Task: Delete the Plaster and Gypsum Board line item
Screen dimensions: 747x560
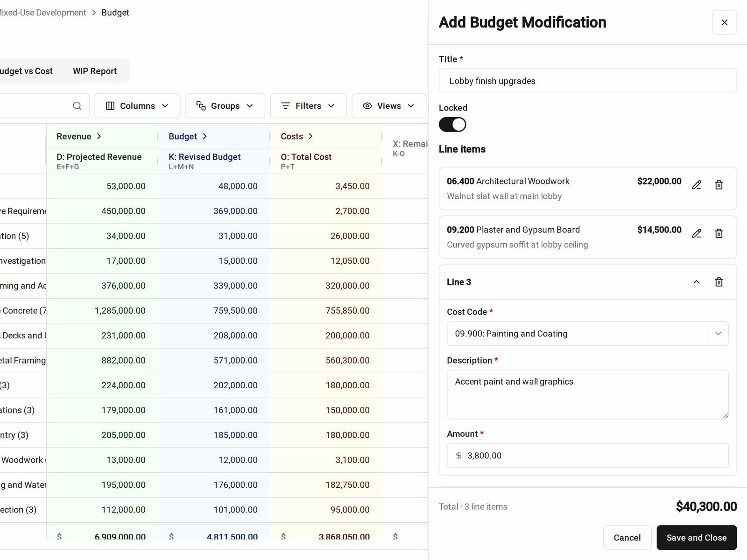Action: pyautogui.click(x=719, y=233)
